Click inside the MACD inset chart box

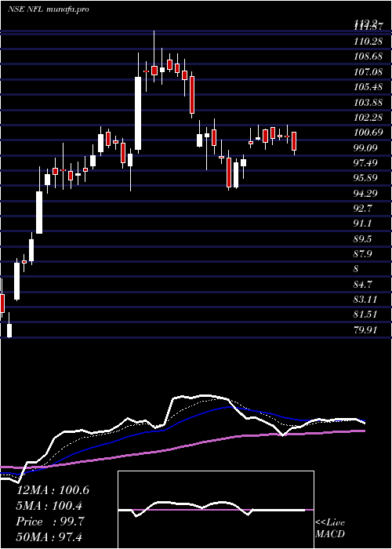tap(216, 510)
